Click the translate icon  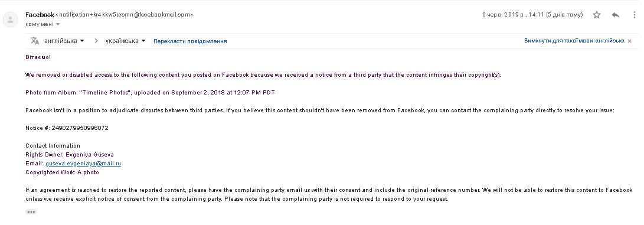tap(35, 41)
